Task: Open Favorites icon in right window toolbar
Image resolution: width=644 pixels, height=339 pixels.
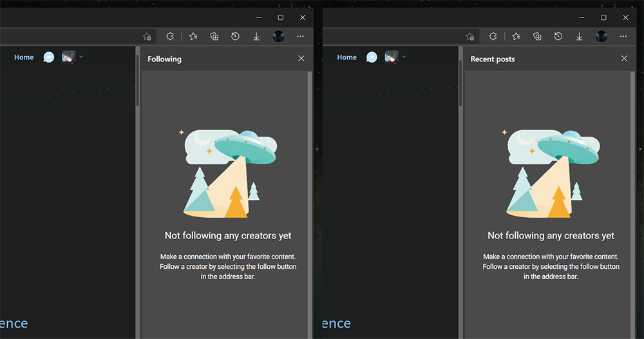Action: pos(516,36)
